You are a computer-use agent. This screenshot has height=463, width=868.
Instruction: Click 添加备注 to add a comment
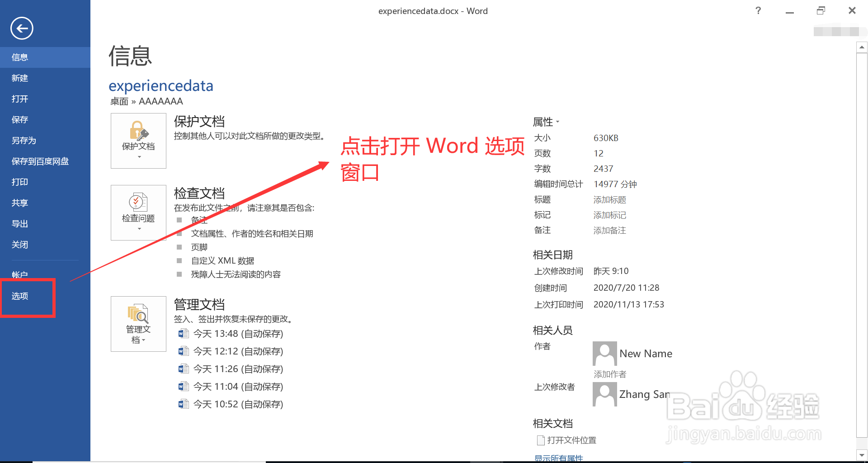(x=610, y=231)
